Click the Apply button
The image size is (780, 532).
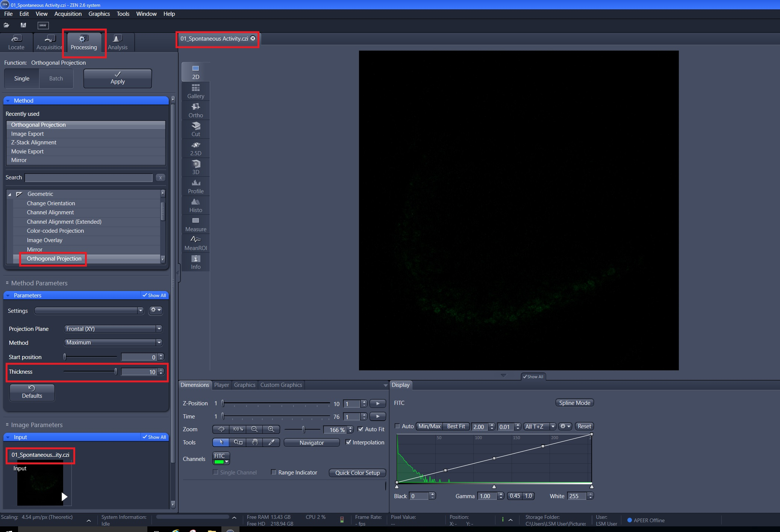(x=117, y=78)
